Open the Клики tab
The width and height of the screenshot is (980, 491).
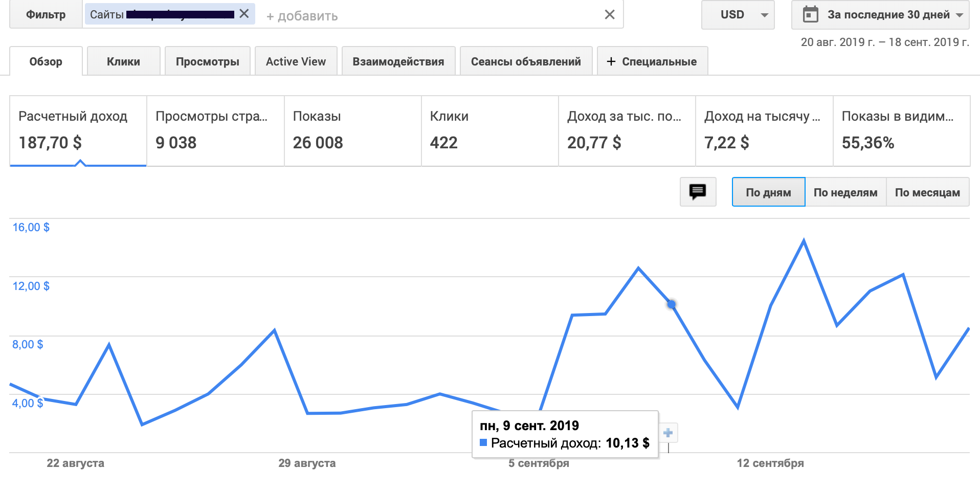coord(123,61)
